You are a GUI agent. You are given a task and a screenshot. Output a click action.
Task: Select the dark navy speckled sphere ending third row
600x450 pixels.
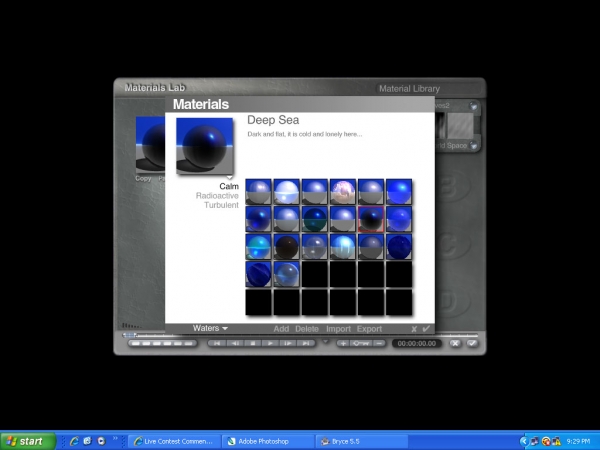pyautogui.click(x=399, y=247)
